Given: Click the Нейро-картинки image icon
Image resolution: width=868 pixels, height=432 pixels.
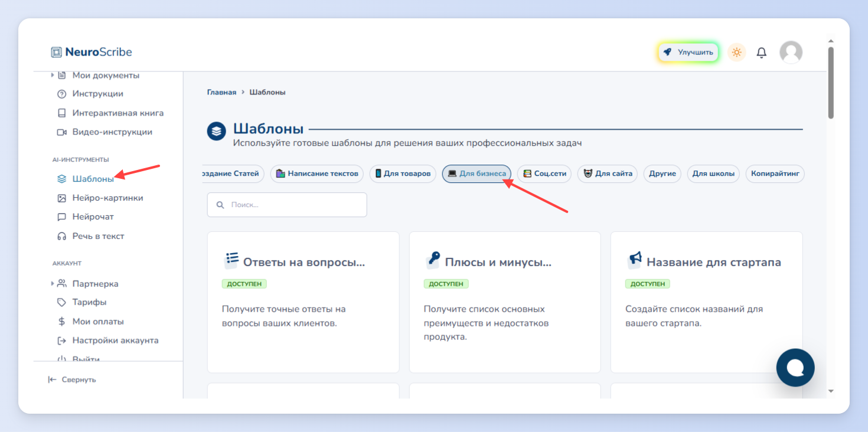Looking at the screenshot, I should [x=61, y=198].
